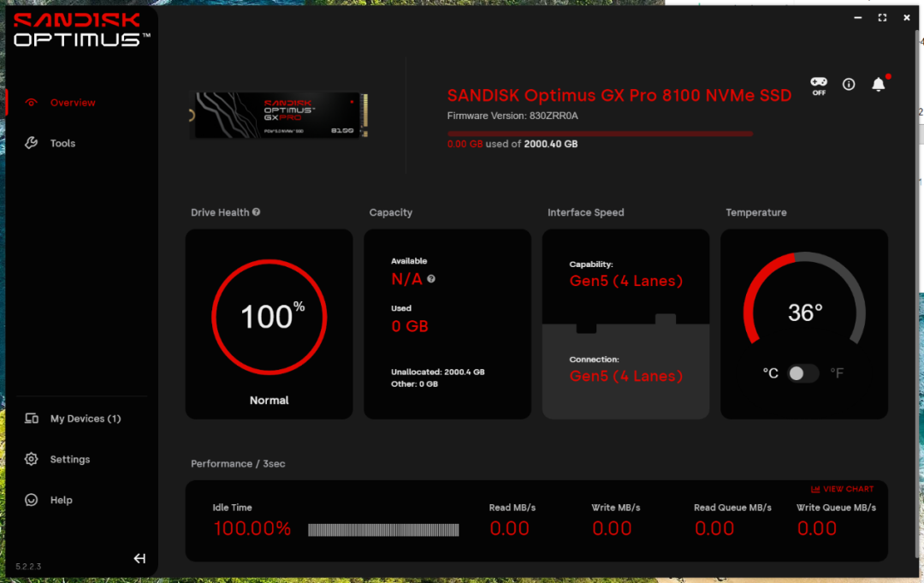Select the °F temperature label

pyautogui.click(x=837, y=373)
